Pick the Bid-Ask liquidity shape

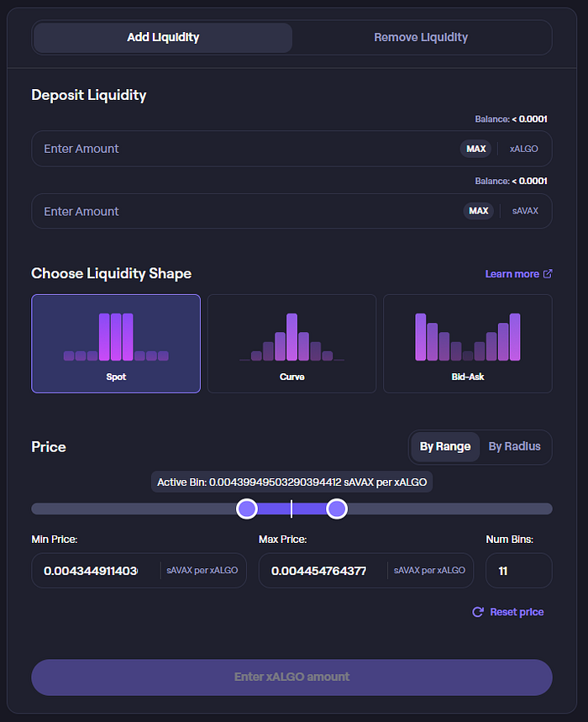467,344
